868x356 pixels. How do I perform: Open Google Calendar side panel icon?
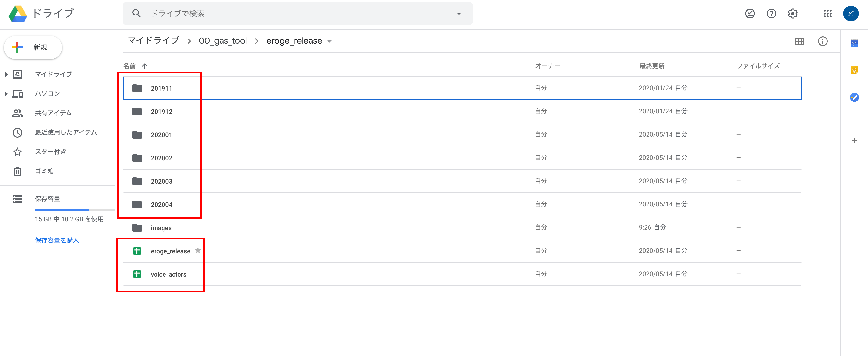(854, 43)
